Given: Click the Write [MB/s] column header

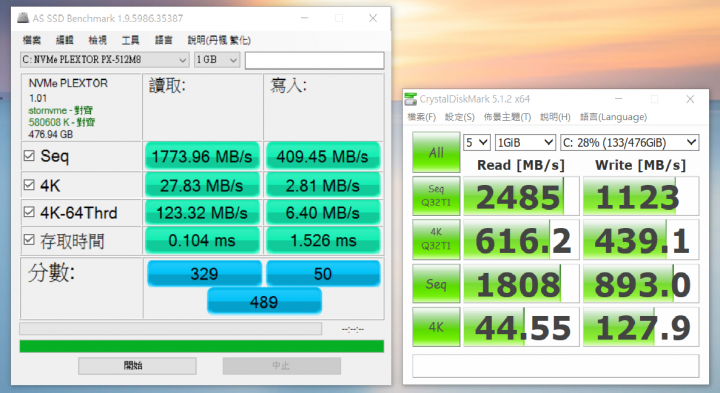Looking at the screenshot, I should point(641,165).
